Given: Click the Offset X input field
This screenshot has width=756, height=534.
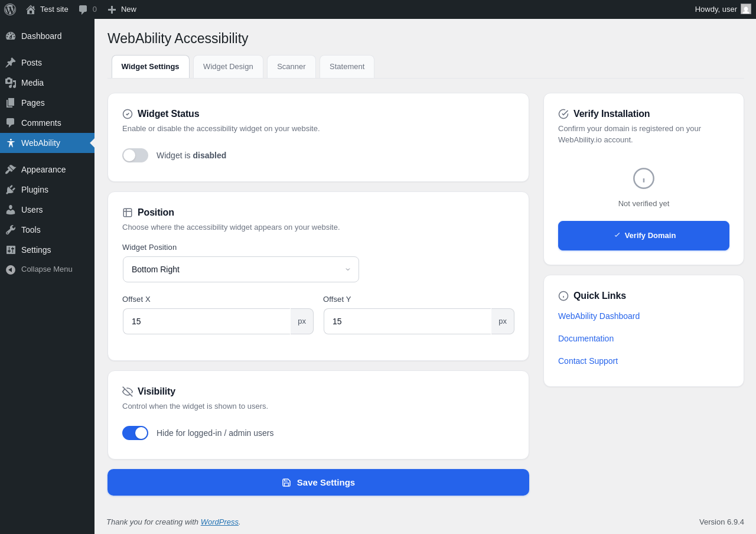Looking at the screenshot, I should click(207, 321).
